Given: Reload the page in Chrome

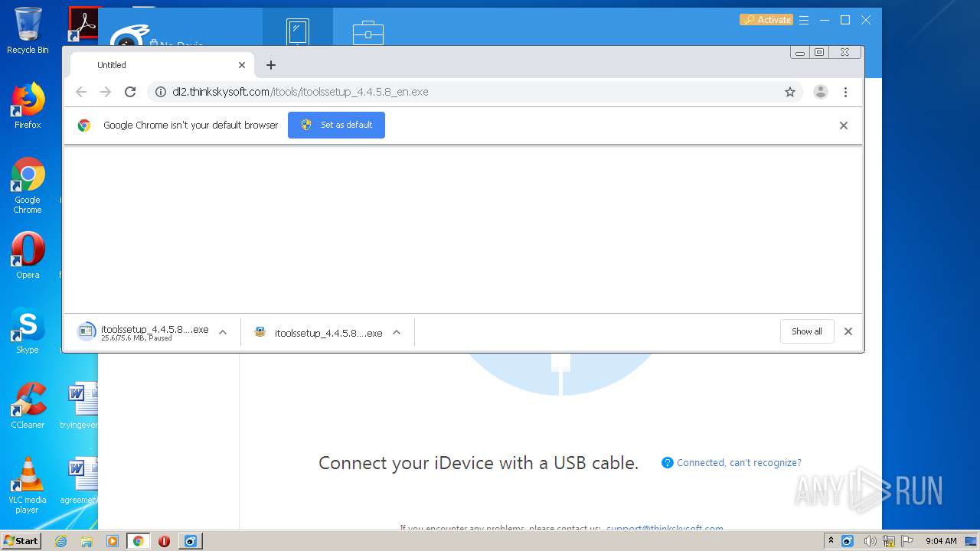Looking at the screenshot, I should click(130, 92).
